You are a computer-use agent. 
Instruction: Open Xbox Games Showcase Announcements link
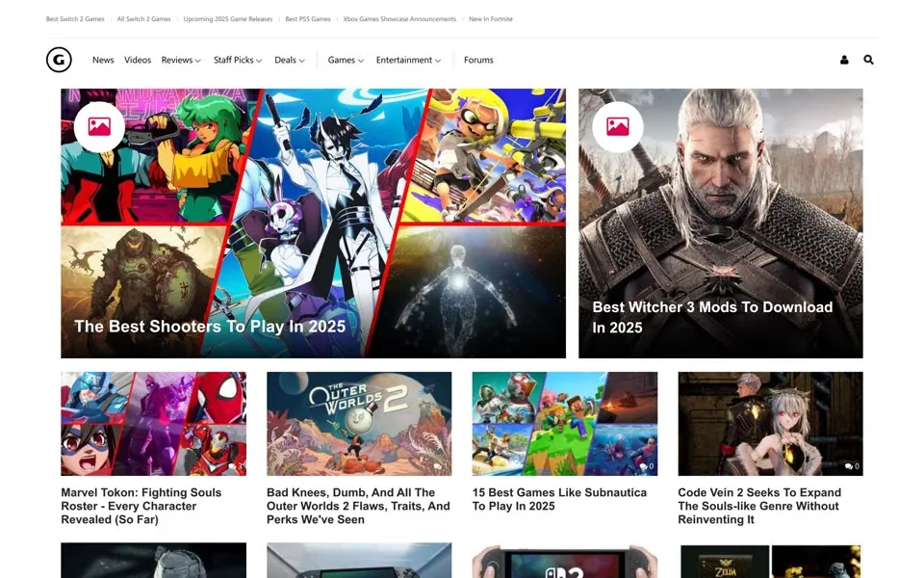[x=399, y=19]
